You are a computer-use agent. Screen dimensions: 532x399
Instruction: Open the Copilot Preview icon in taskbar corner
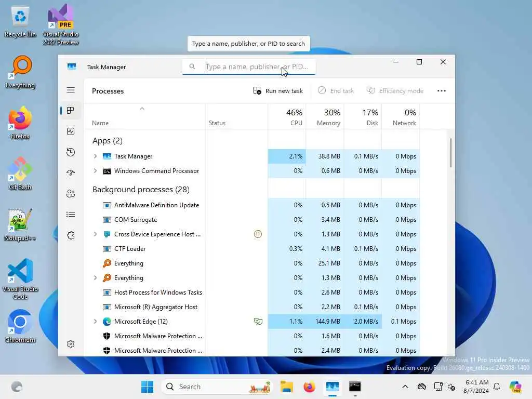515,387
